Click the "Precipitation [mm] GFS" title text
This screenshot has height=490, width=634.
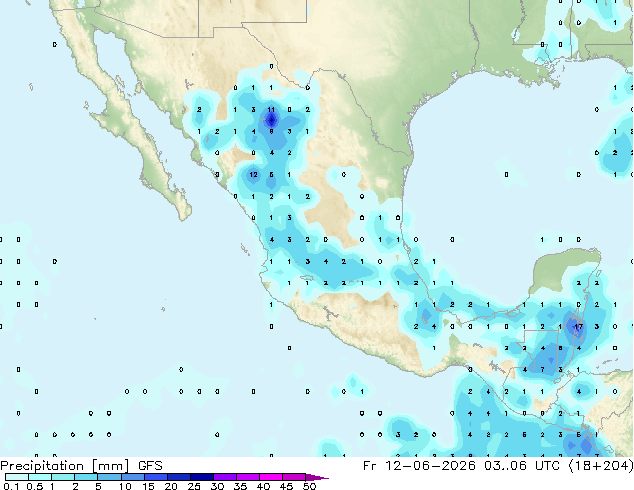tap(81, 466)
